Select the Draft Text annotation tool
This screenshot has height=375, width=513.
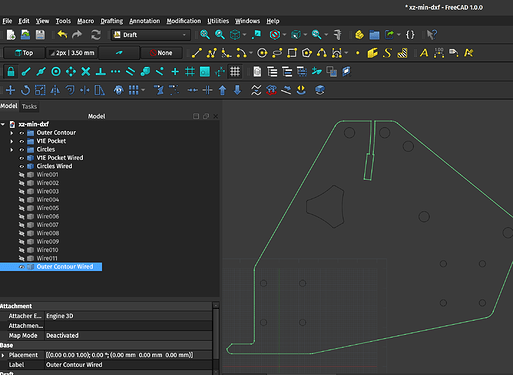coord(424,53)
